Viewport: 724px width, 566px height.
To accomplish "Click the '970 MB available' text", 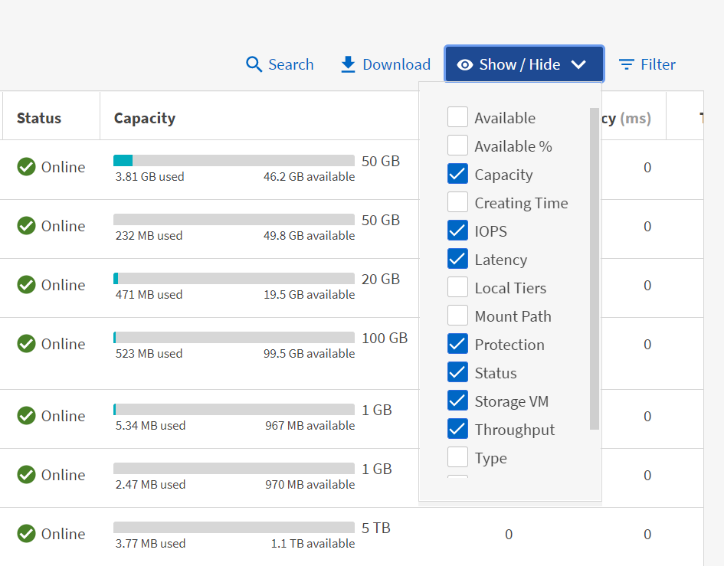I will pyautogui.click(x=310, y=485).
